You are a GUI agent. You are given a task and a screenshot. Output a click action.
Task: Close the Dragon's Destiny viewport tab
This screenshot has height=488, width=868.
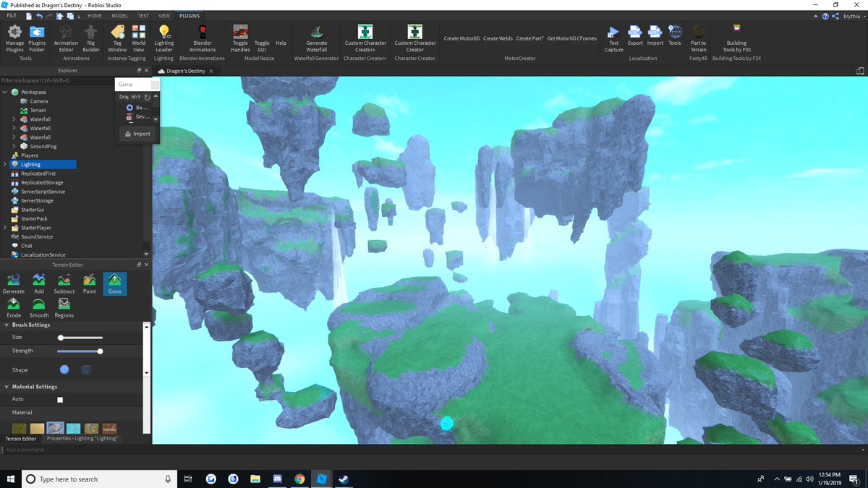point(212,71)
